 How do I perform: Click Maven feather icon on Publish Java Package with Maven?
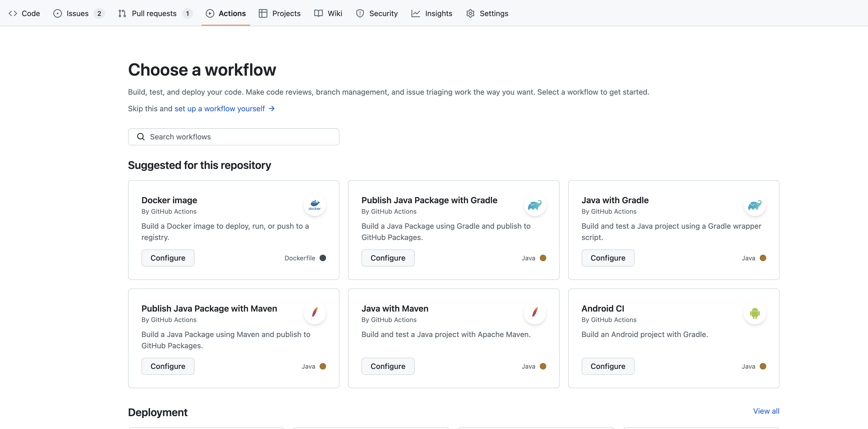314,313
